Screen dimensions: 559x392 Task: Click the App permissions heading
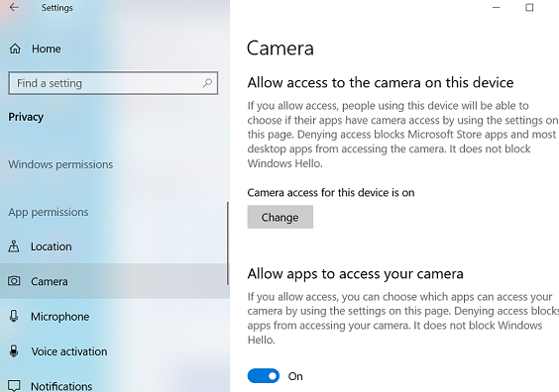click(49, 212)
